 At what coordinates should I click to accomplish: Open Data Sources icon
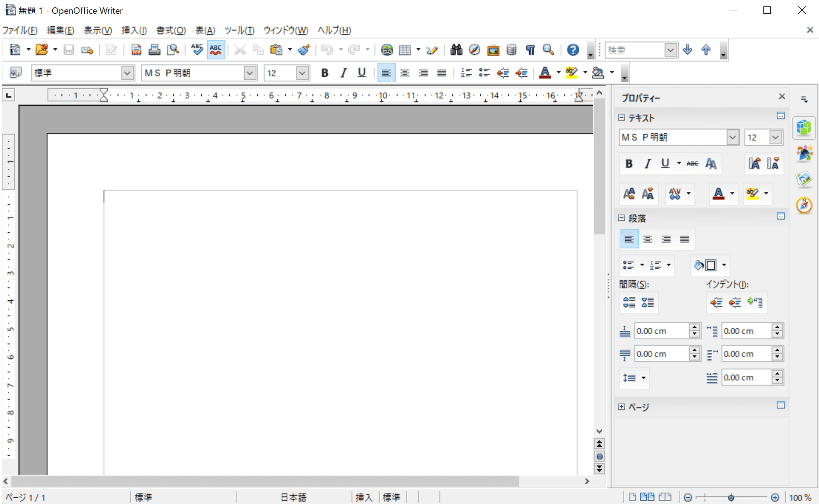coord(511,50)
